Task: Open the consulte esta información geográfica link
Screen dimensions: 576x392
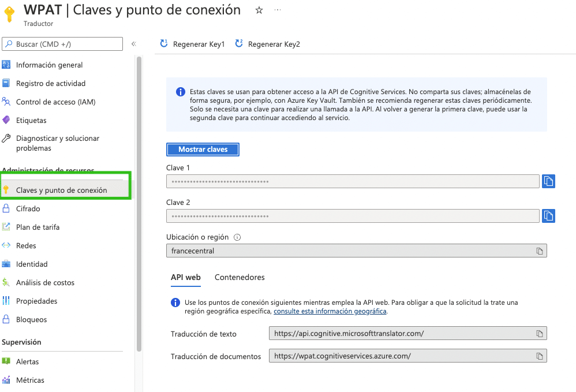Action: 330,311
